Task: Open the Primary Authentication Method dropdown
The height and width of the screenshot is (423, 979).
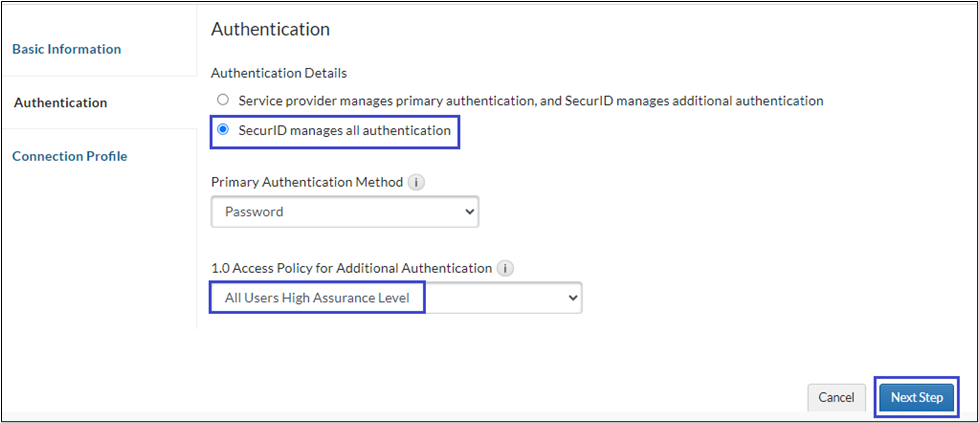Action: (344, 212)
